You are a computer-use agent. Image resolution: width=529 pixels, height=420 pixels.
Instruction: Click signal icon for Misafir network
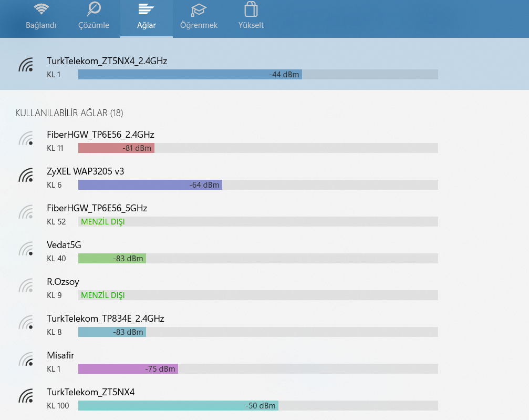pyautogui.click(x=26, y=359)
